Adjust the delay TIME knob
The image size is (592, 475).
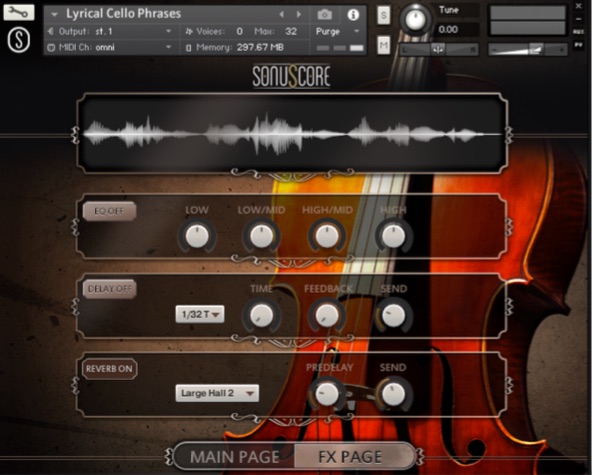[x=261, y=315]
